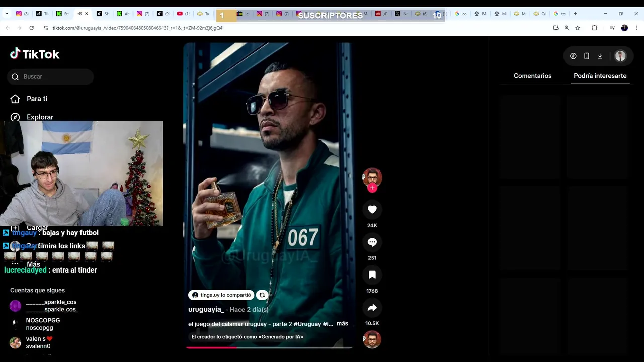The image size is (644, 362).
Task: Switch to the Kick 'Str' tab
Action: tap(62, 14)
